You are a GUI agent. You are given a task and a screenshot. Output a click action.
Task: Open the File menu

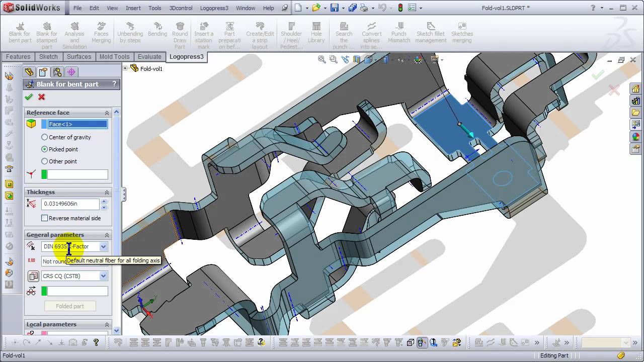(77, 8)
